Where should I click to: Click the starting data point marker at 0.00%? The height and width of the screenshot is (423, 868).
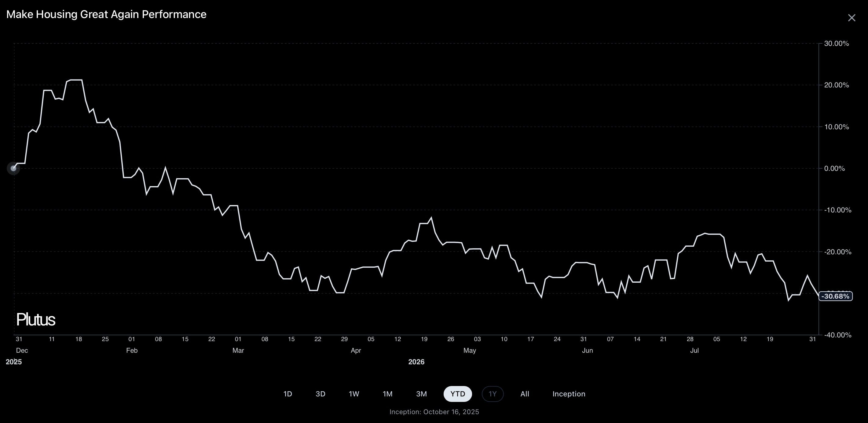click(x=13, y=168)
